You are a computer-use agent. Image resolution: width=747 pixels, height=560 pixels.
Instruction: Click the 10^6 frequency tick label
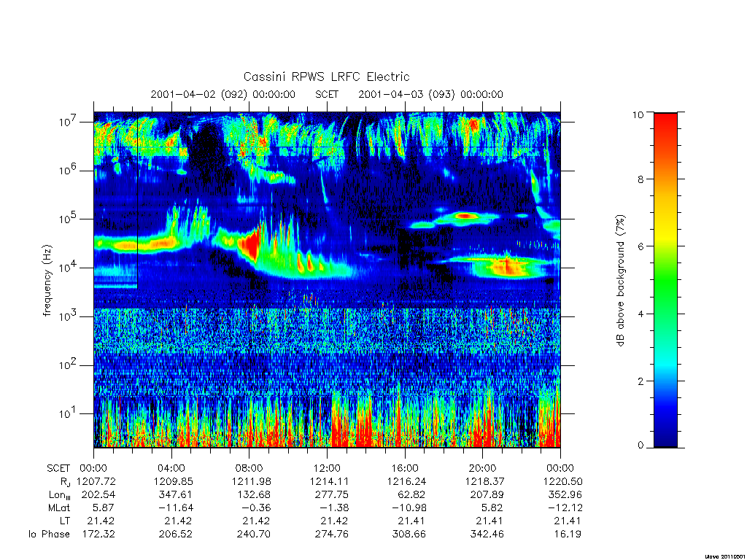(x=69, y=169)
